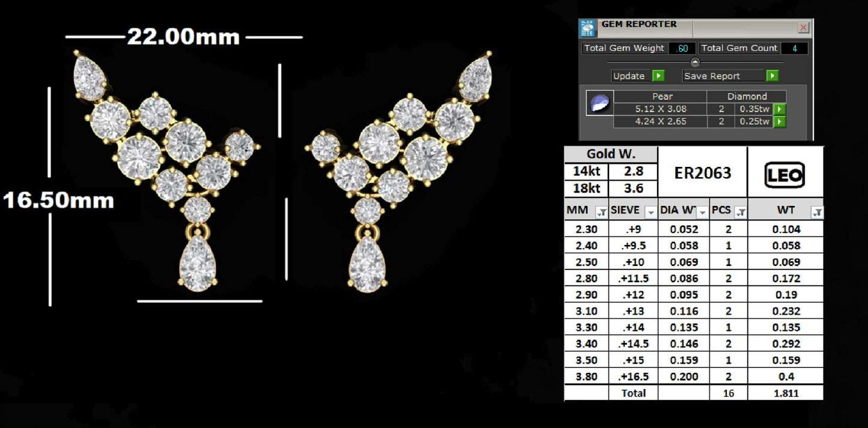Select the 2.40 MM cell

(x=586, y=245)
